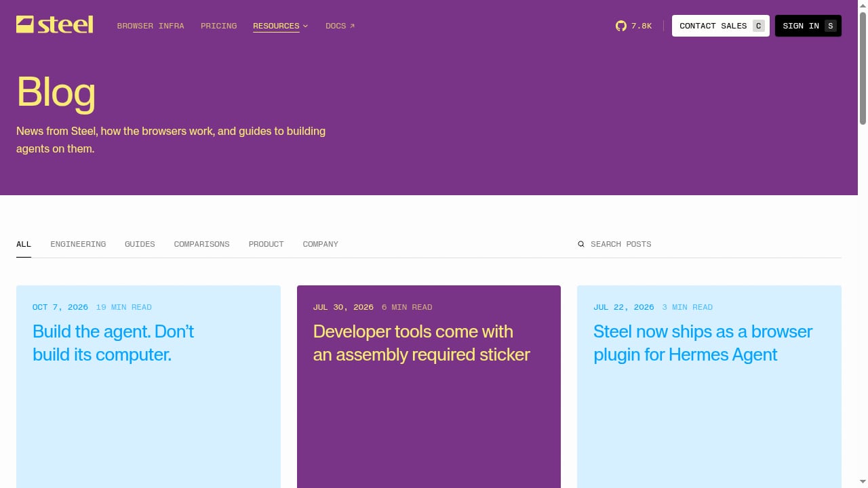The image size is (868, 488).
Task: Focus the Search Posts input field
Action: pyautogui.click(x=709, y=244)
